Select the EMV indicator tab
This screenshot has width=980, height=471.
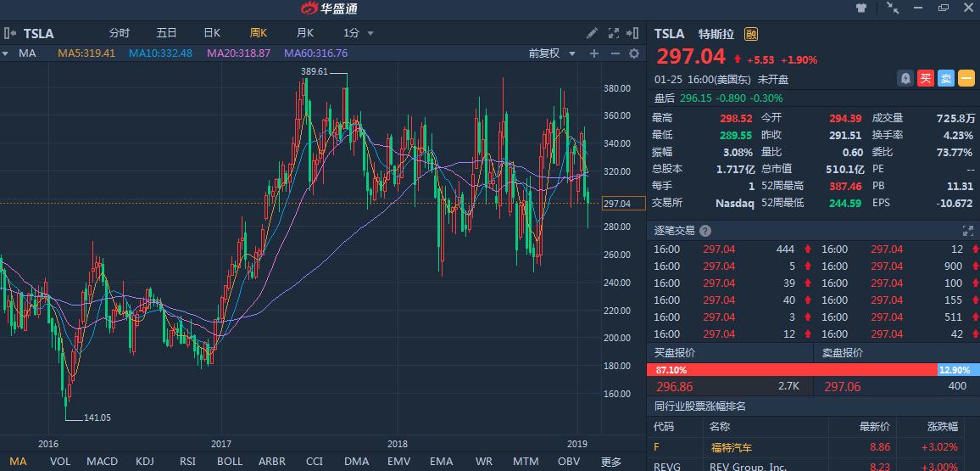coord(398,462)
